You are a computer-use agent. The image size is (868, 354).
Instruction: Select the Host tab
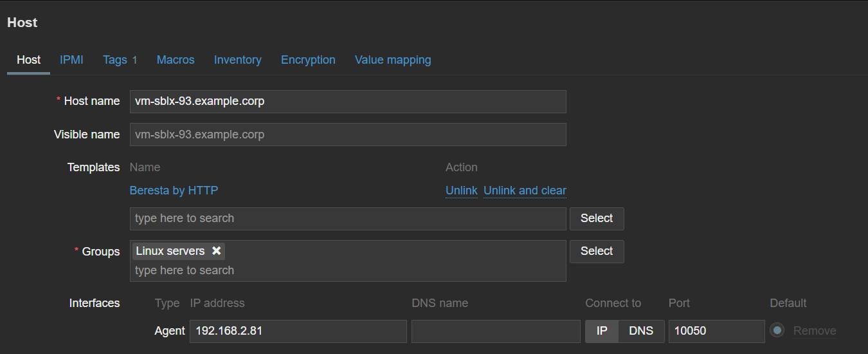coord(28,60)
